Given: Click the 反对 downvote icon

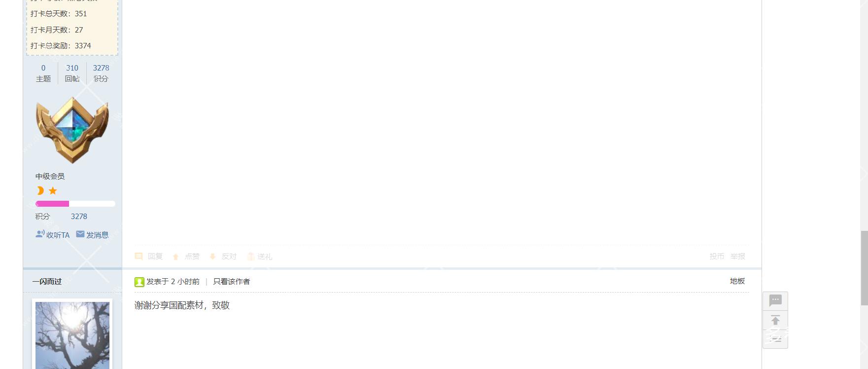Looking at the screenshot, I should pyautogui.click(x=212, y=257).
